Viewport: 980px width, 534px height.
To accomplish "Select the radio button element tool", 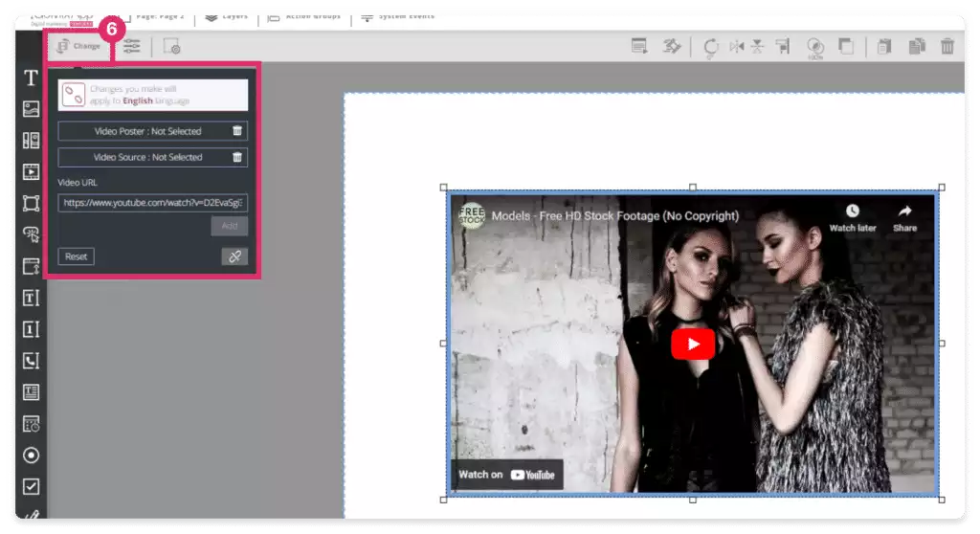I will click(x=31, y=455).
